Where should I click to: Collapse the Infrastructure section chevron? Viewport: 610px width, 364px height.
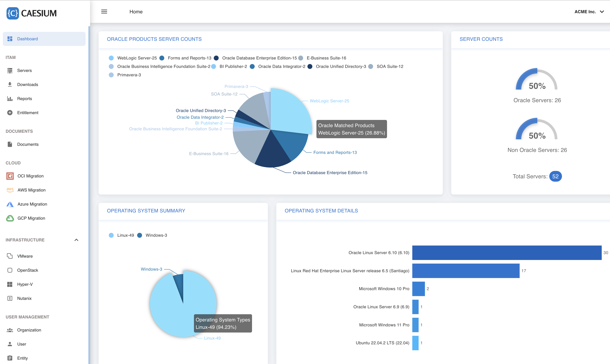point(76,240)
